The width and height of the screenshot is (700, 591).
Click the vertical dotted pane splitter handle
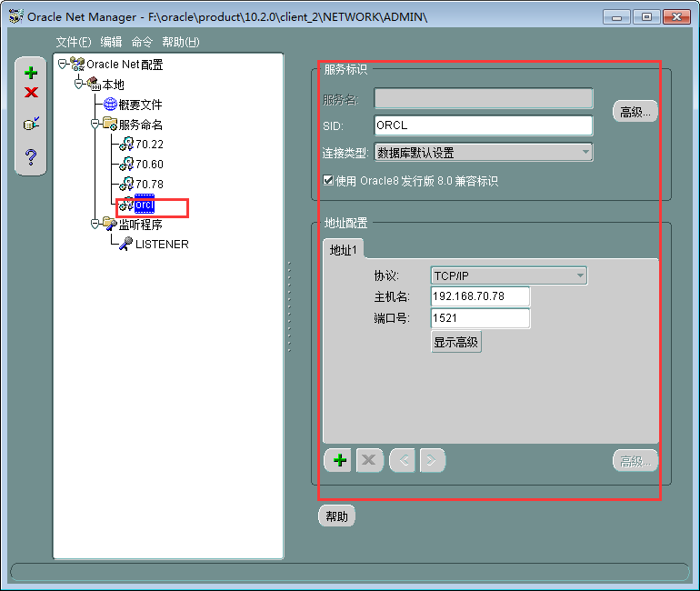pos(289,307)
